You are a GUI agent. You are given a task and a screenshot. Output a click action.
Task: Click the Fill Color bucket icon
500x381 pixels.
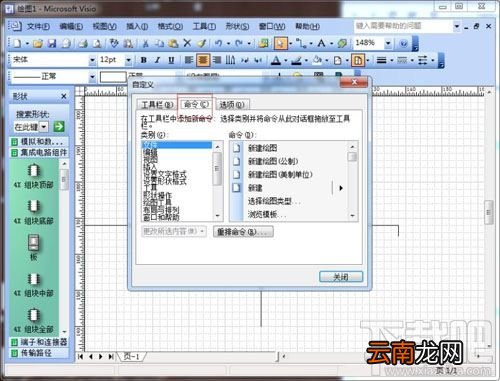click(x=317, y=60)
